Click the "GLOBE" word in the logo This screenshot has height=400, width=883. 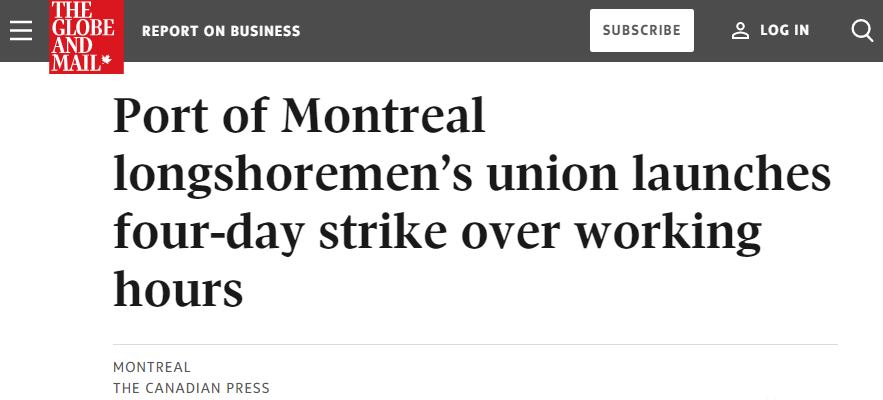pos(83,28)
